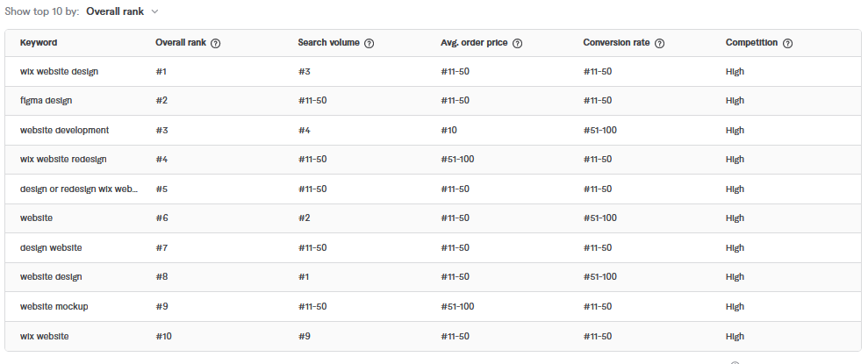This screenshot has height=364, width=868.
Task: Select the Conversion rate header label
Action: tap(616, 43)
